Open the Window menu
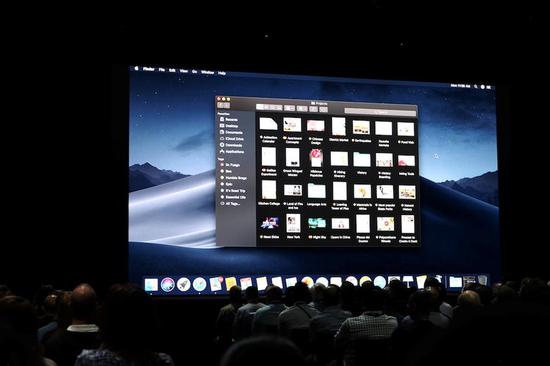The height and width of the screenshot is (366, 550). pos(207,72)
